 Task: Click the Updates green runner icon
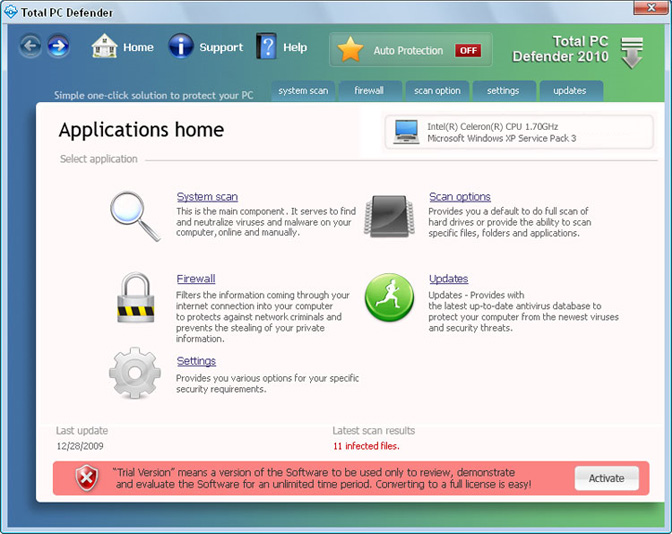389,297
